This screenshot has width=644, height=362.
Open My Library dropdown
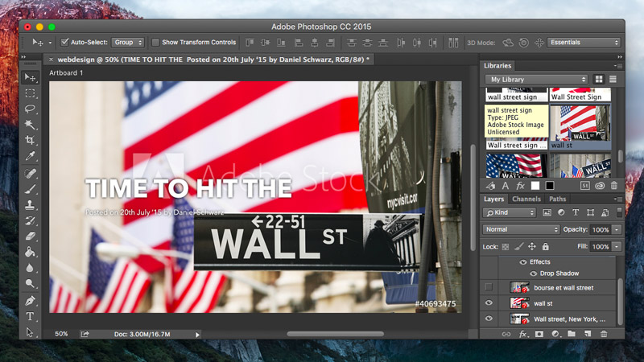coord(537,79)
